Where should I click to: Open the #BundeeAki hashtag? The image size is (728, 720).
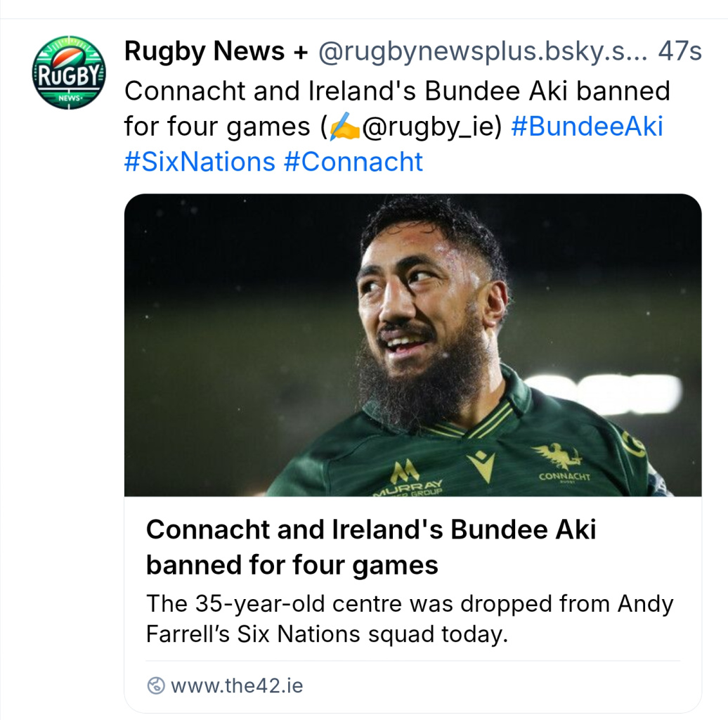[587, 127]
